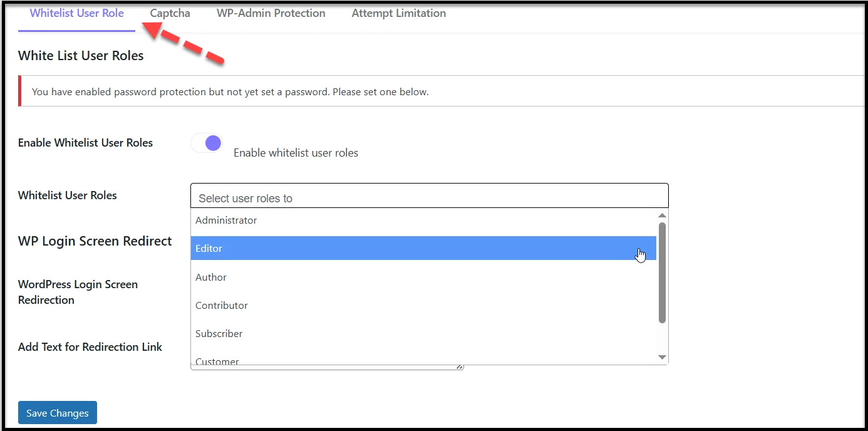Click the Save Changes button

pos(57,412)
